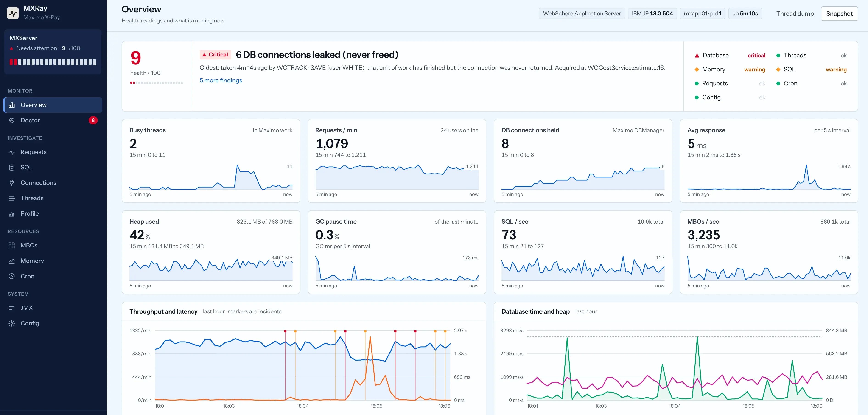The height and width of the screenshot is (415, 868).
Task: Click the Snapshot button
Action: click(x=839, y=14)
